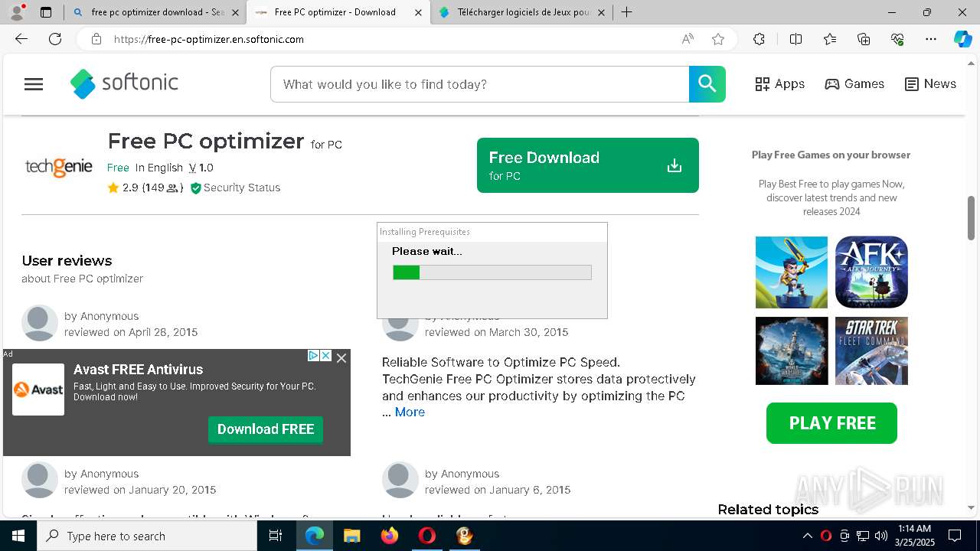Show hidden tray icons chevron

click(x=807, y=536)
